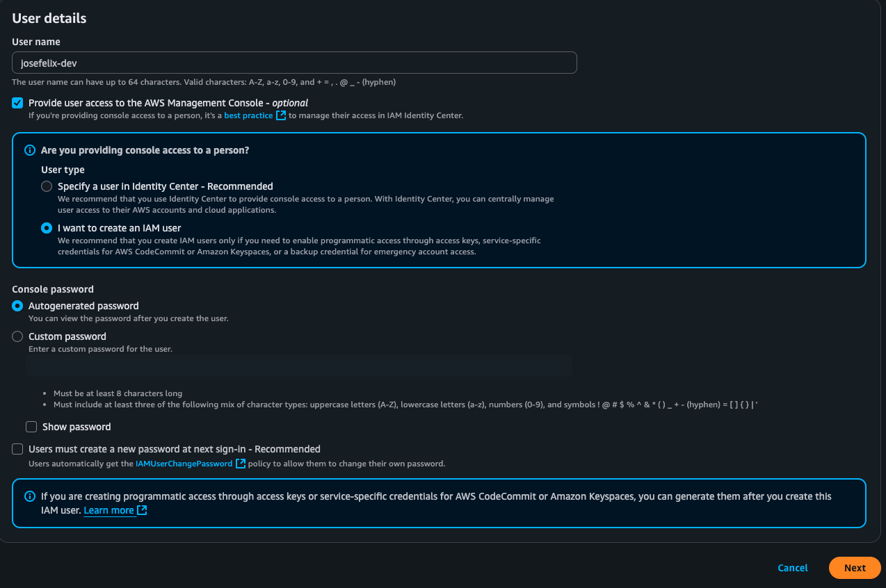Click the 'Enter a custom password' hint

(100, 349)
